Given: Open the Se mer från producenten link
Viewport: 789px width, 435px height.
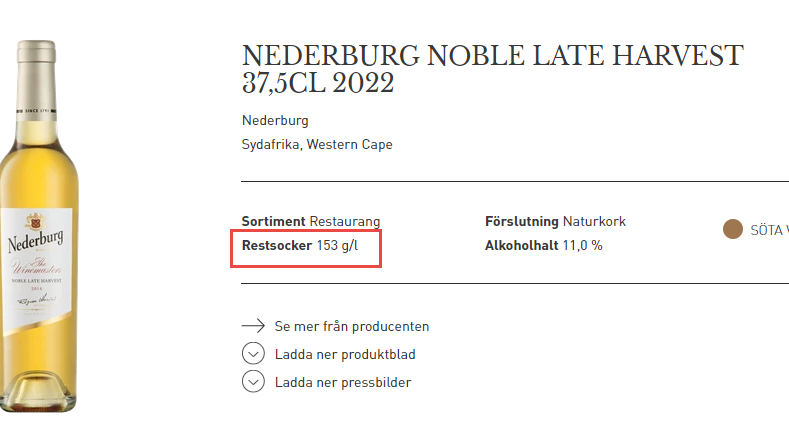Looking at the screenshot, I should [x=352, y=326].
